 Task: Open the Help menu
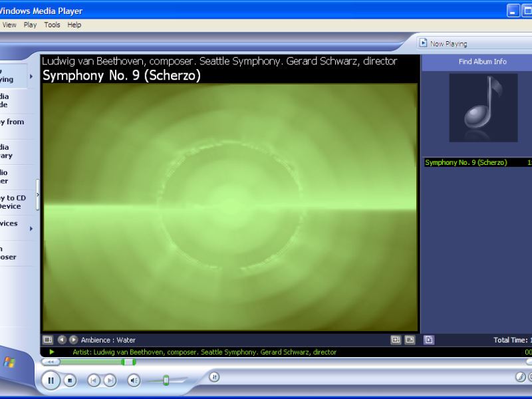click(74, 25)
